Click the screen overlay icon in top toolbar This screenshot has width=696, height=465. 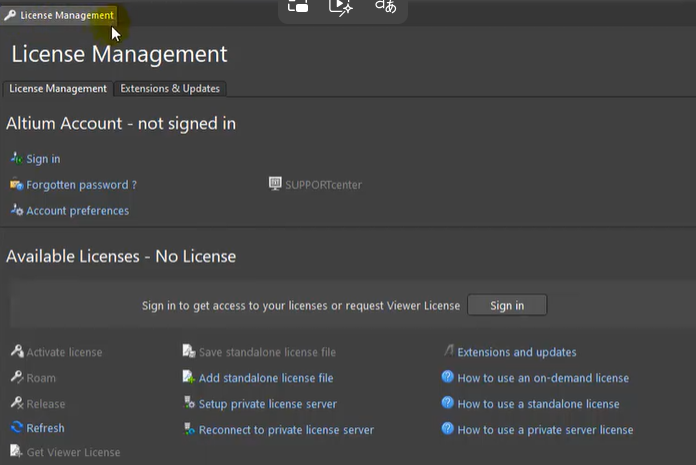pyautogui.click(x=298, y=6)
